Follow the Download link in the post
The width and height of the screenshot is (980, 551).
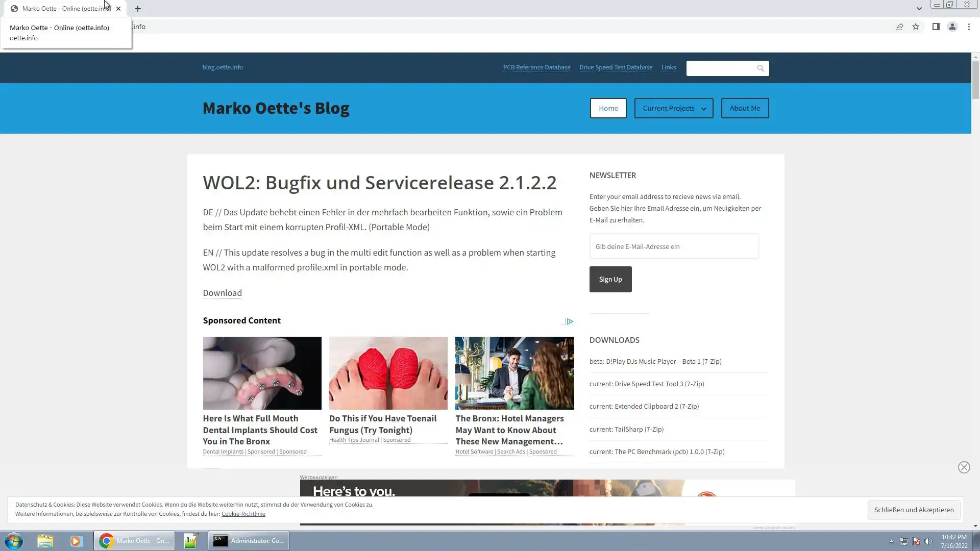(222, 293)
